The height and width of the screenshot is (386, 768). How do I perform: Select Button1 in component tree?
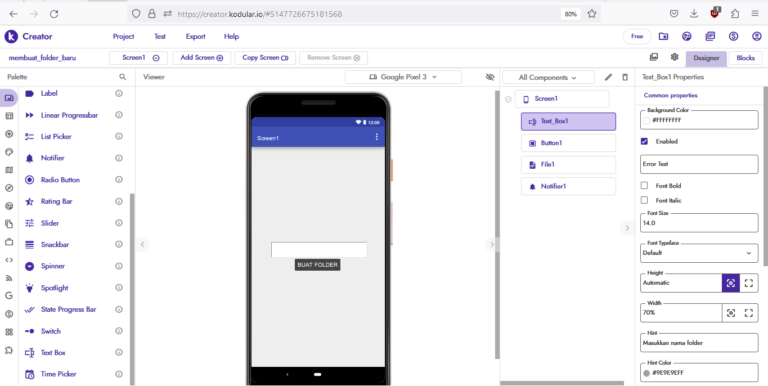point(568,143)
